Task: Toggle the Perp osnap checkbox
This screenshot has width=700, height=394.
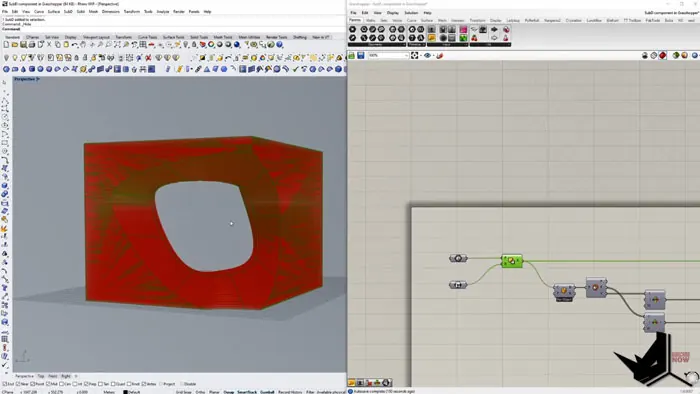Action: (87, 384)
